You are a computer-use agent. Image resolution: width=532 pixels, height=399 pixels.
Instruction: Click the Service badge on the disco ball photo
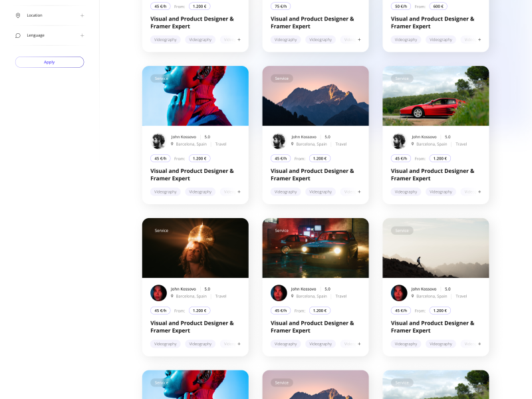162,230
